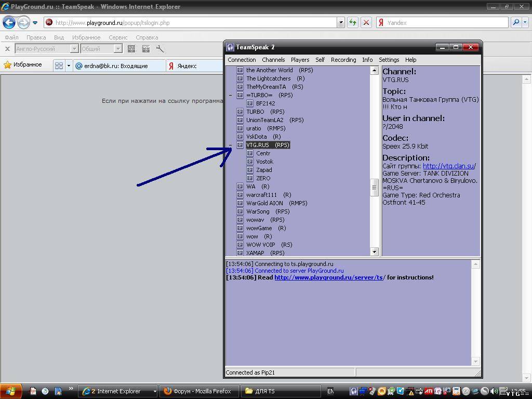This screenshot has height=399, width=532.
Task: Open the address bar history dropdown
Action: (x=341, y=23)
